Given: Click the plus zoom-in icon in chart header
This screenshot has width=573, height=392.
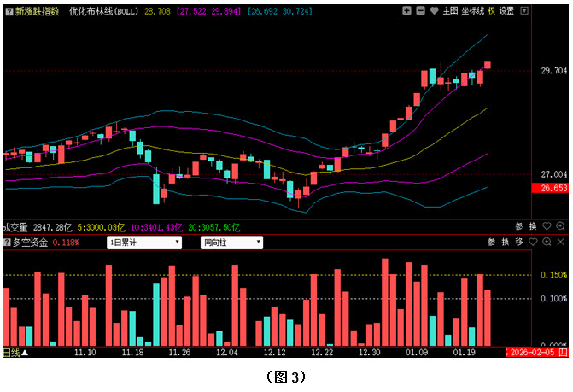Looking at the screenshot, I should coord(406,11).
